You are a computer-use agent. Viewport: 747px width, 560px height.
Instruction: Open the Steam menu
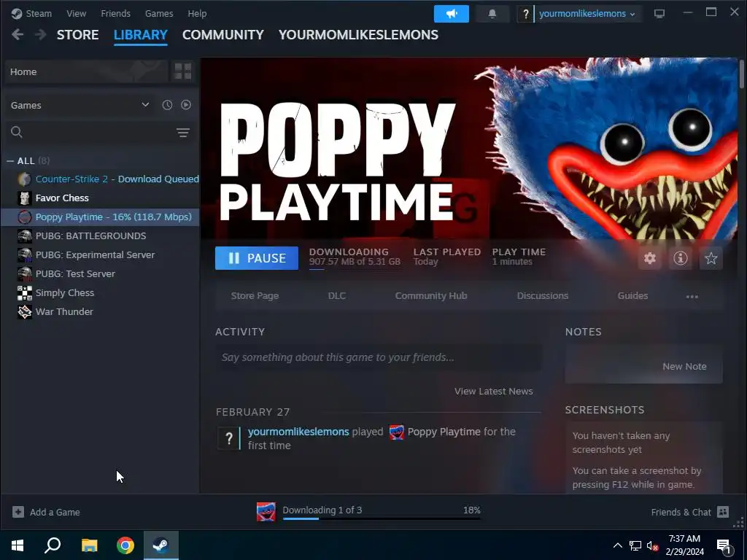pyautogui.click(x=39, y=13)
